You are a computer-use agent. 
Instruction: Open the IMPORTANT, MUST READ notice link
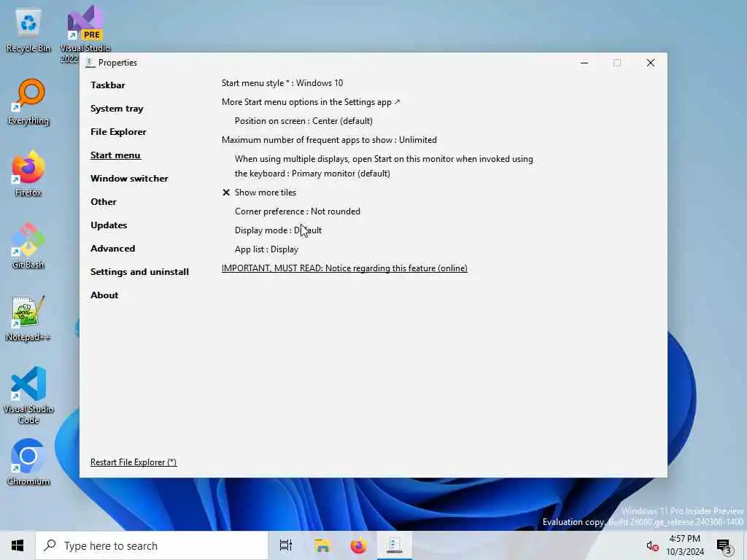click(344, 268)
